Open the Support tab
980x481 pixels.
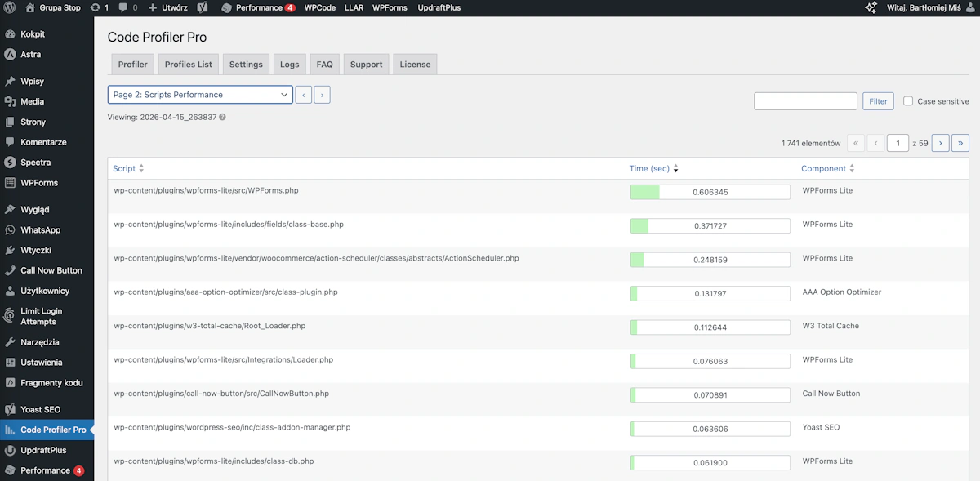coord(367,65)
